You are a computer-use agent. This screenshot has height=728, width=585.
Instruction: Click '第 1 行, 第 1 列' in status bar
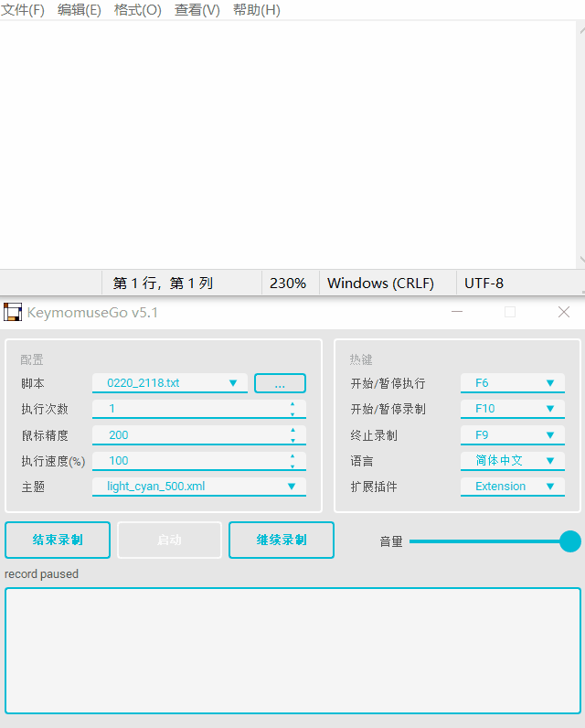pyautogui.click(x=163, y=283)
